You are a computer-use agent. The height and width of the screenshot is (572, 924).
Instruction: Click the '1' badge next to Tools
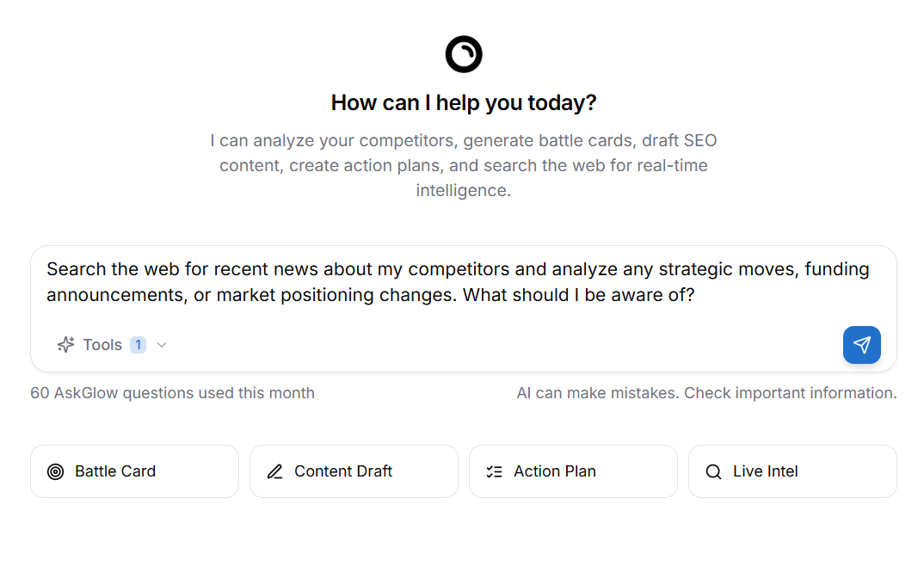138,344
